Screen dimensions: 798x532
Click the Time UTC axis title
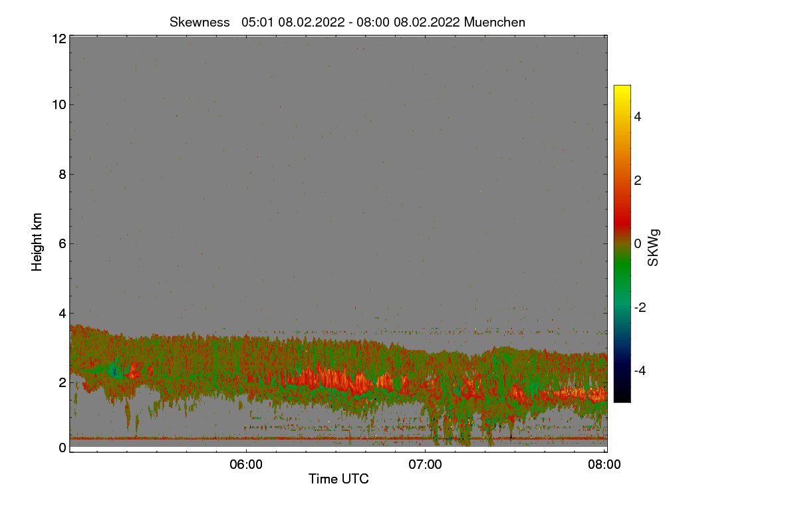338,479
